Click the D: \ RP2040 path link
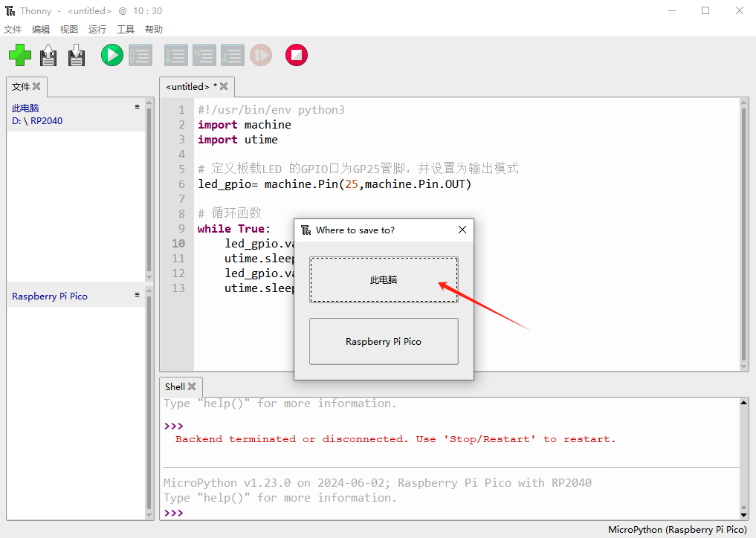 click(37, 120)
